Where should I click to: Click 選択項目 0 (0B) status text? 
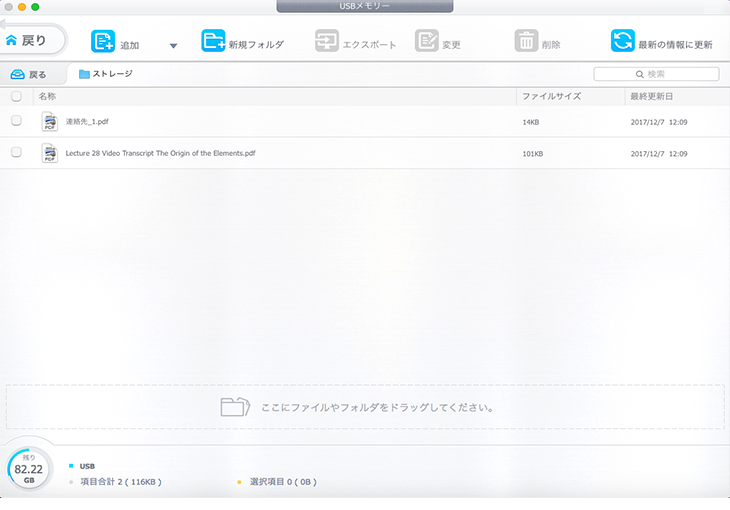click(283, 482)
